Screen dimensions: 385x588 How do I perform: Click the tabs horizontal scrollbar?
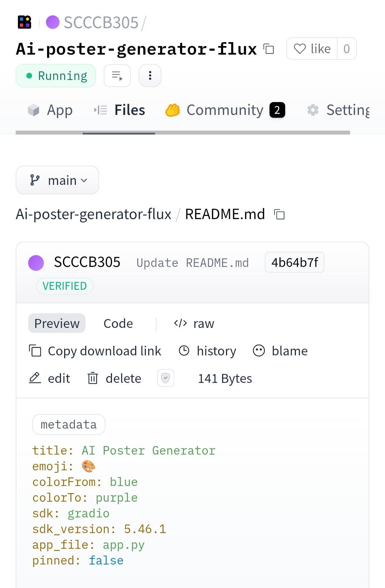pos(183,133)
